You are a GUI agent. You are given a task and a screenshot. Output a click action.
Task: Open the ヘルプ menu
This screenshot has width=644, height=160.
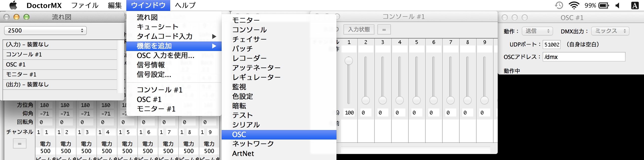(185, 5)
